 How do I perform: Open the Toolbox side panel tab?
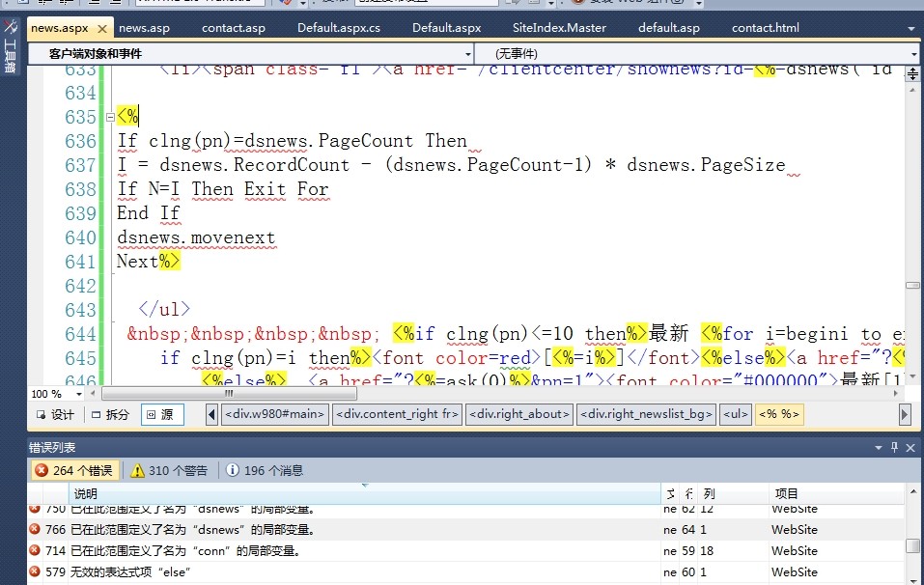[x=10, y=46]
